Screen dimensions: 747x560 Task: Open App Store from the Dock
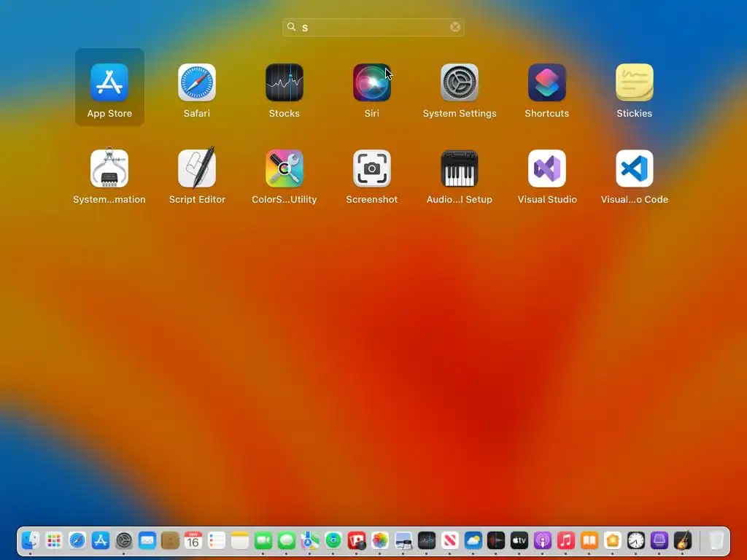101,540
